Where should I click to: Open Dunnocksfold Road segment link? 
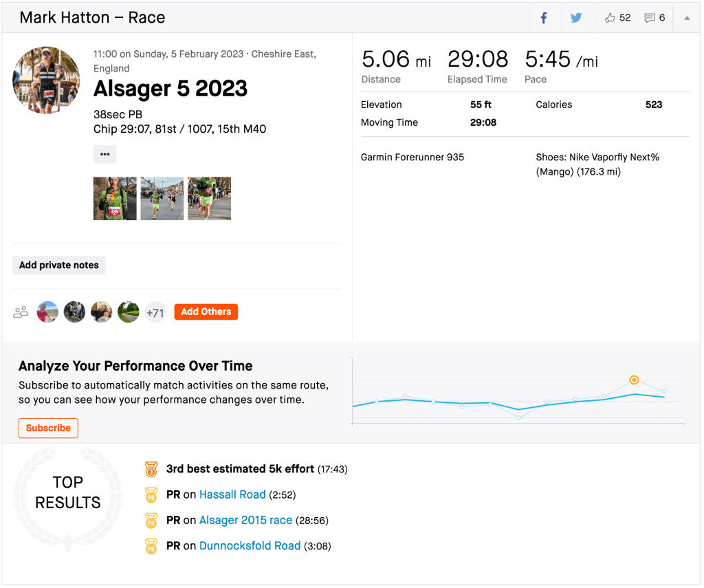pos(250,546)
